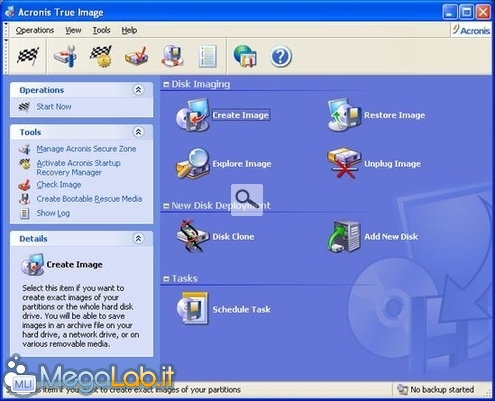Viewport: 495px width, 401px height.
Task: Click the Help question mark toolbar icon
Action: click(x=280, y=57)
